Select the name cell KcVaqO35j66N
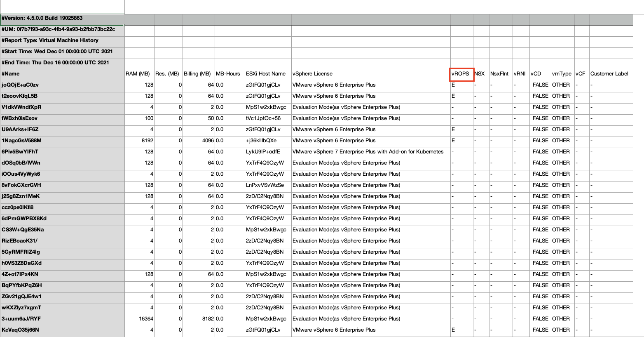Viewport: 644px width, 337px height. (62, 330)
